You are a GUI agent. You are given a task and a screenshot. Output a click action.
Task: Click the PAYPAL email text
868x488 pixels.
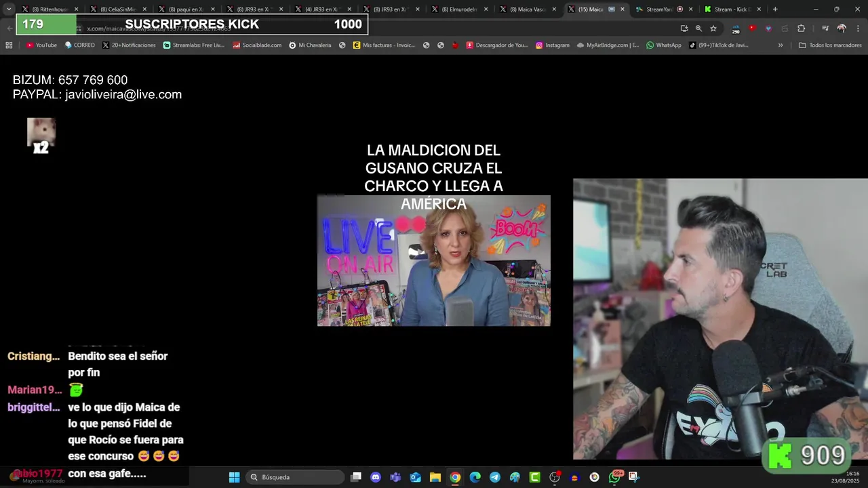[x=97, y=95]
